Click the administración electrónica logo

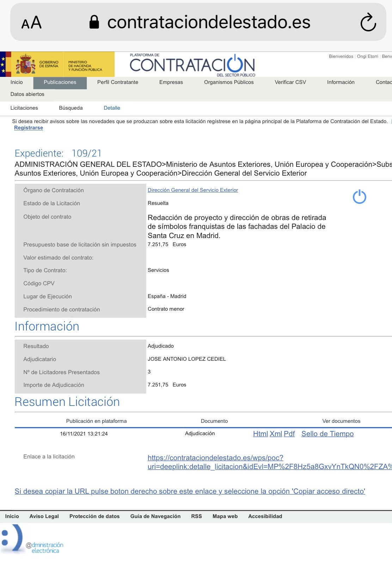coord(32,539)
